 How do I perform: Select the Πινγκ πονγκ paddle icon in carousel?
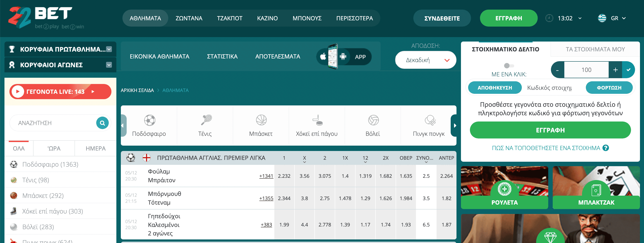(430, 120)
